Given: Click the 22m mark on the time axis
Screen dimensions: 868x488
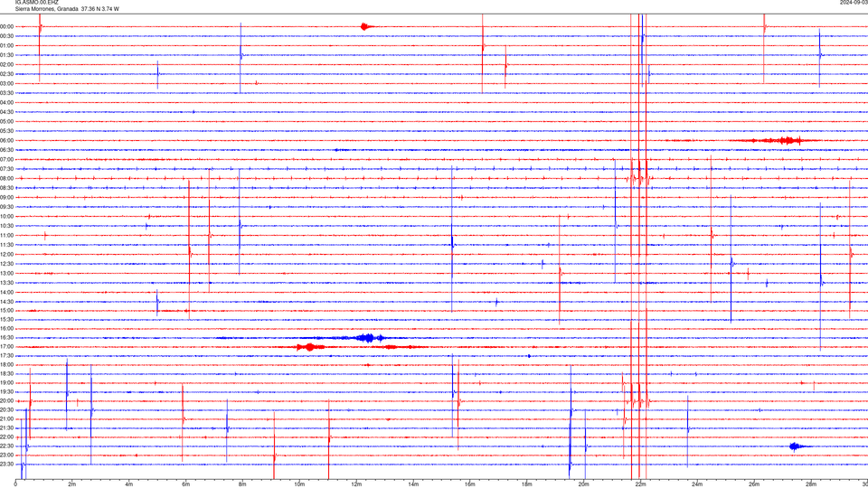Looking at the screenshot, I should [x=640, y=484].
